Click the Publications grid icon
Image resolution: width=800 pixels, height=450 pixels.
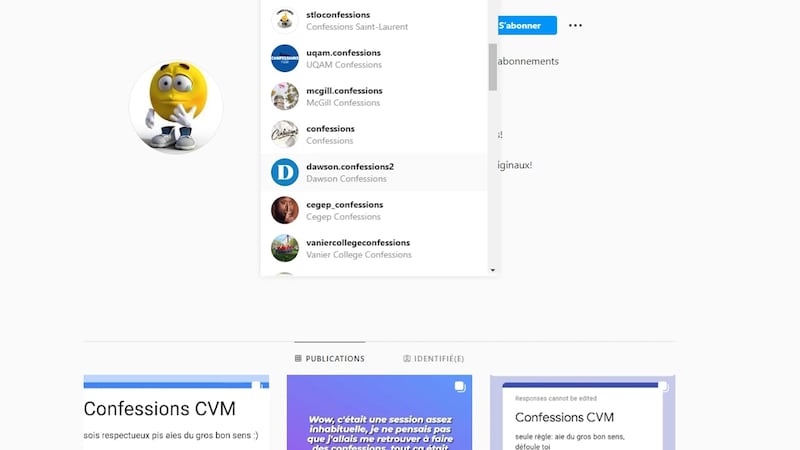pyautogui.click(x=298, y=359)
